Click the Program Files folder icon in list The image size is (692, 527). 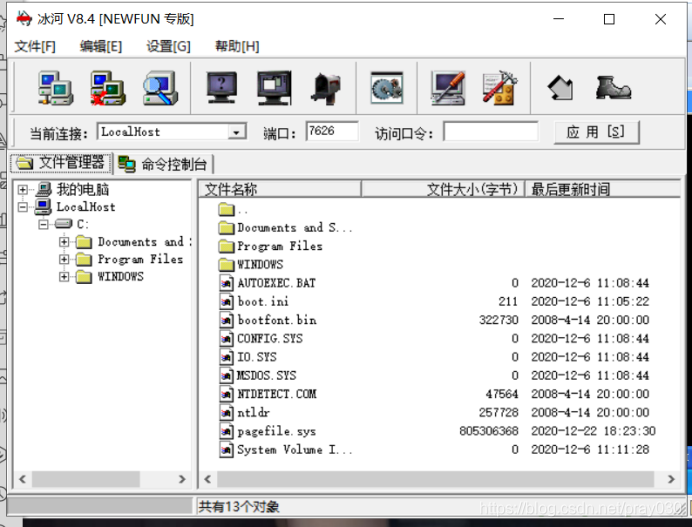click(226, 246)
